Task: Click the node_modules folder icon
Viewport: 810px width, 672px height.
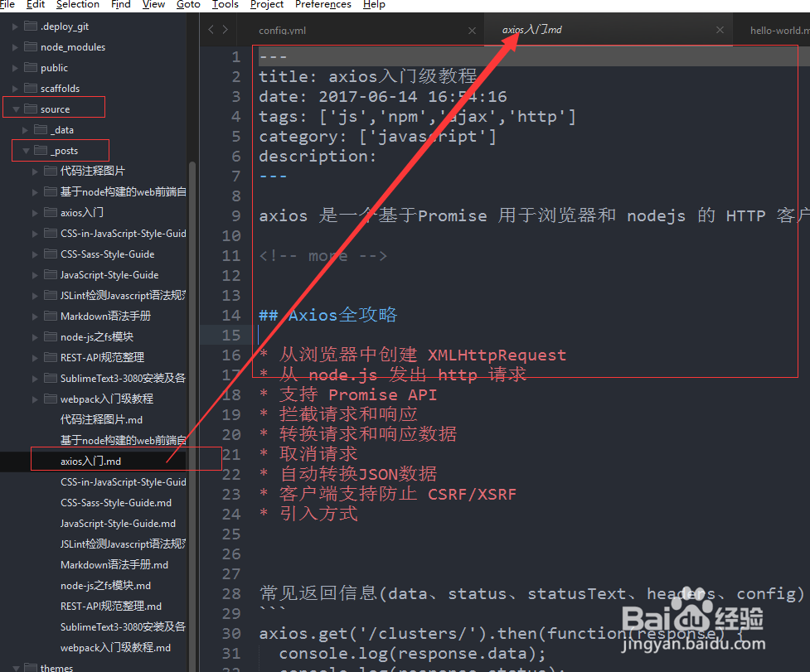Action: [x=31, y=46]
